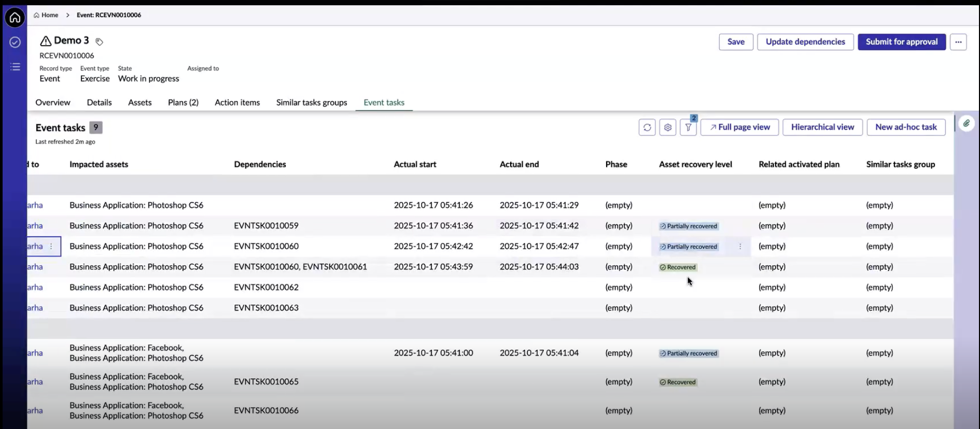Click EVNTSK0010060, EVNTSK0010061 dependencies cell

[301, 267]
